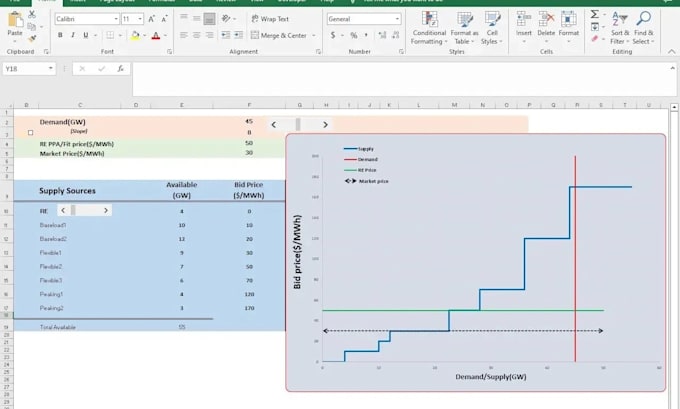
Task: Click RE scrollbar right arrow
Action: point(106,210)
